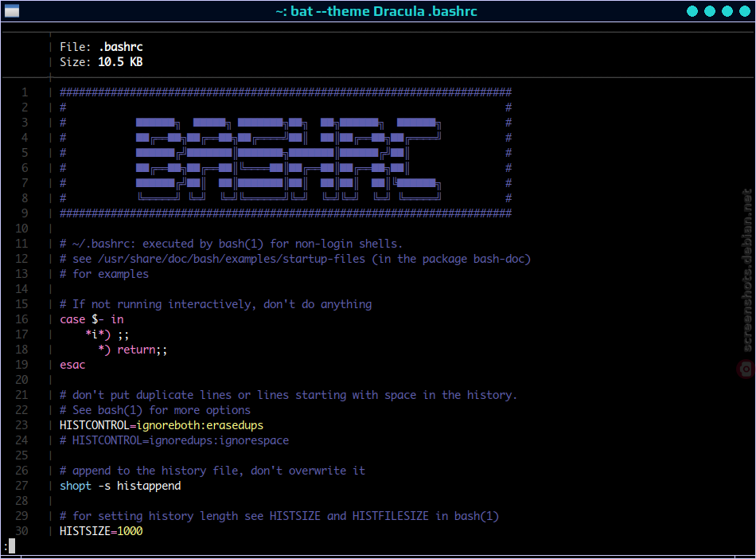Select the 'esac' keyword
The image size is (756, 559).
(x=72, y=365)
